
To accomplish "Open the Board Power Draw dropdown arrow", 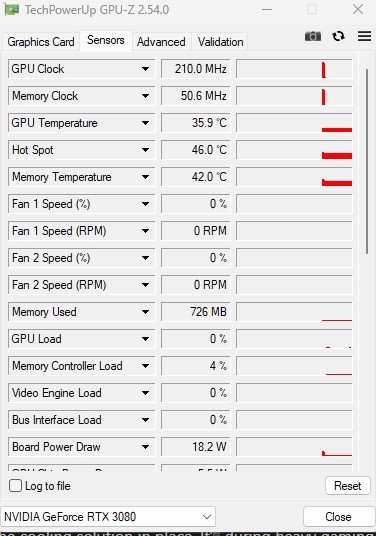I will [145, 447].
